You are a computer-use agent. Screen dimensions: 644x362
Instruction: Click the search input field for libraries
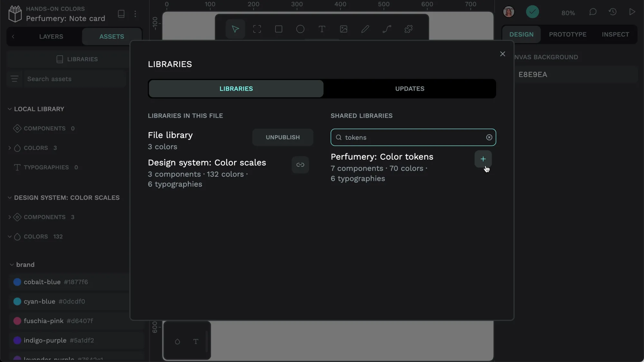pyautogui.click(x=413, y=137)
